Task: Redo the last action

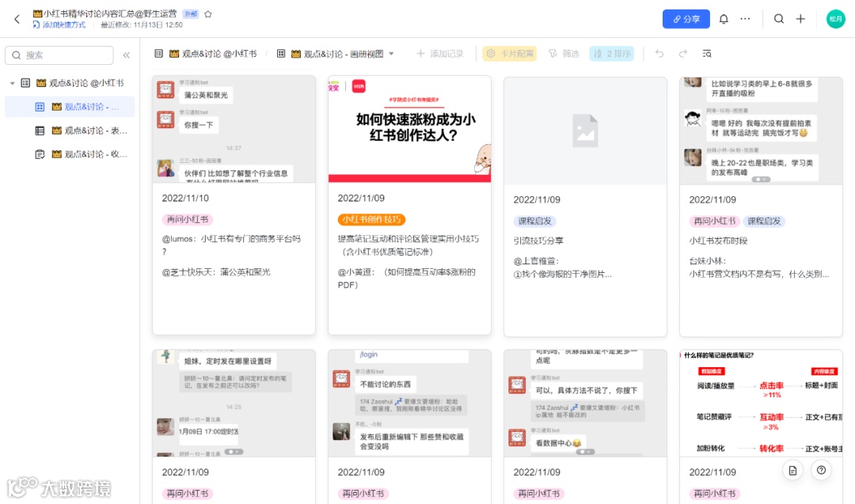Action: pos(682,54)
